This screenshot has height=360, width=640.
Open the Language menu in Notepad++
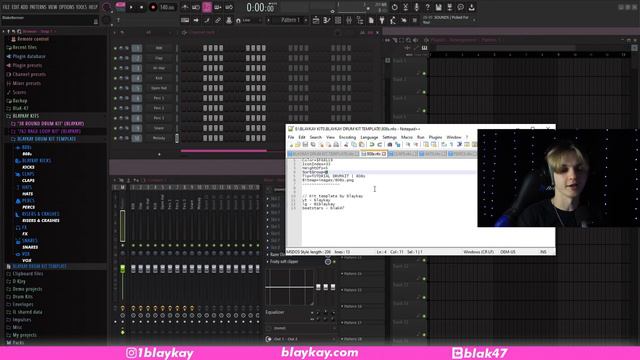pyautogui.click(x=369, y=137)
